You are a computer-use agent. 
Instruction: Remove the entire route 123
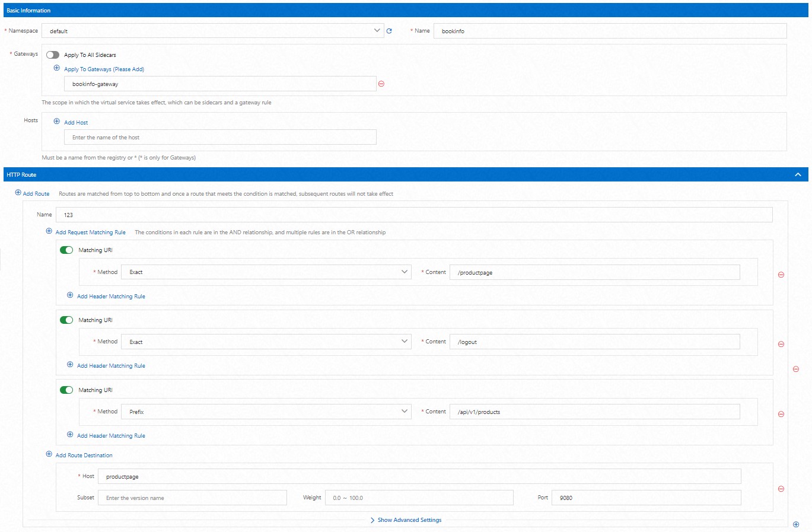[x=796, y=369]
